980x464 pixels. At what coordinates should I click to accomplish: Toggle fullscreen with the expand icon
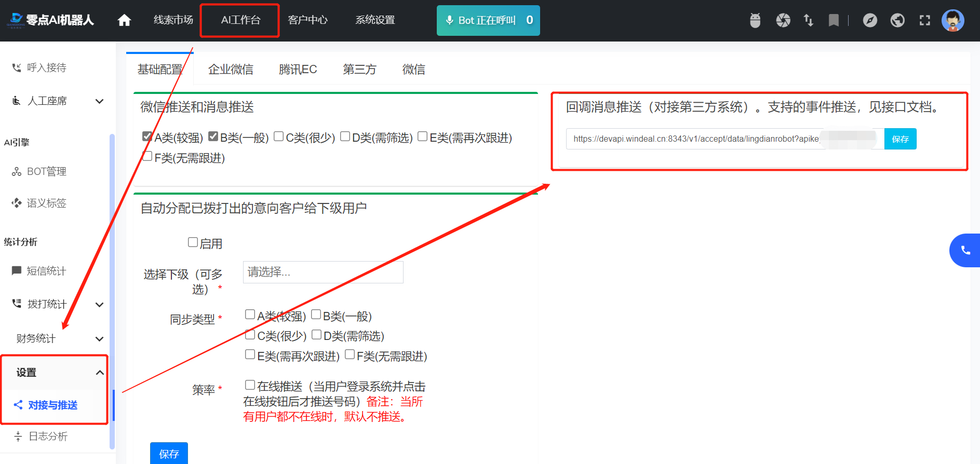coord(925,20)
